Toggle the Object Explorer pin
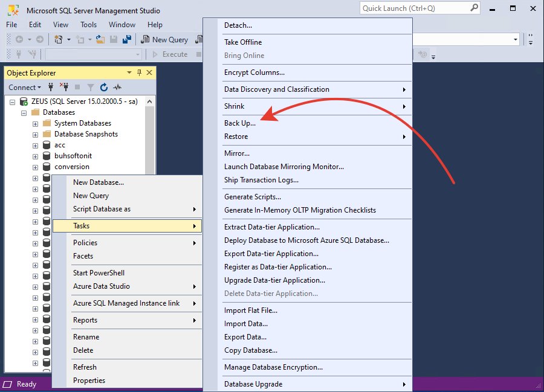Image resolution: width=544 pixels, height=392 pixels. coord(140,72)
